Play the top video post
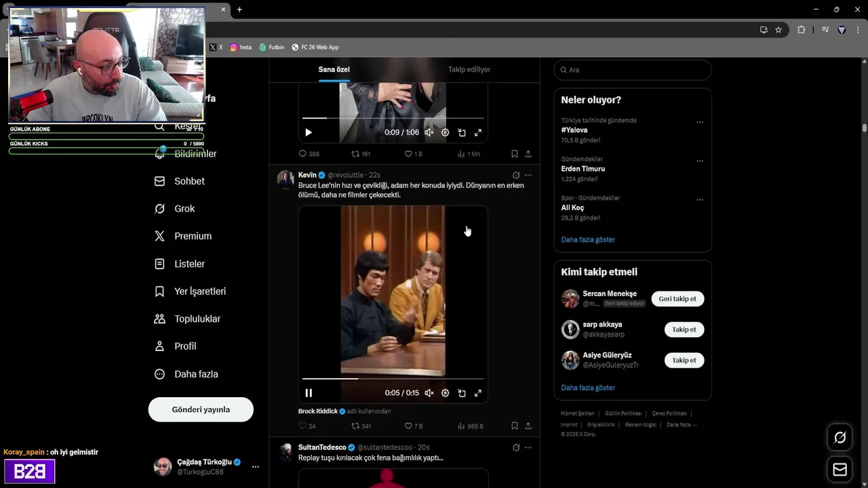This screenshot has width=868, height=488. point(309,133)
